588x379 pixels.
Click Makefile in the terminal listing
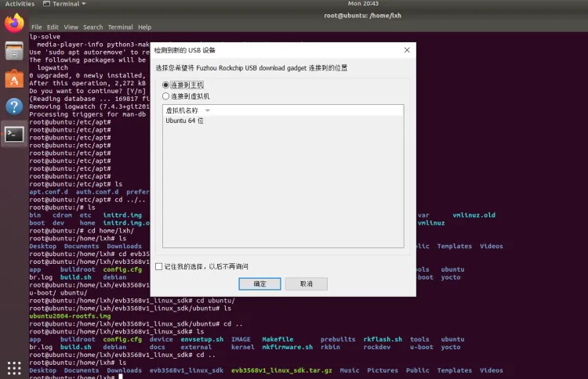click(x=278, y=339)
